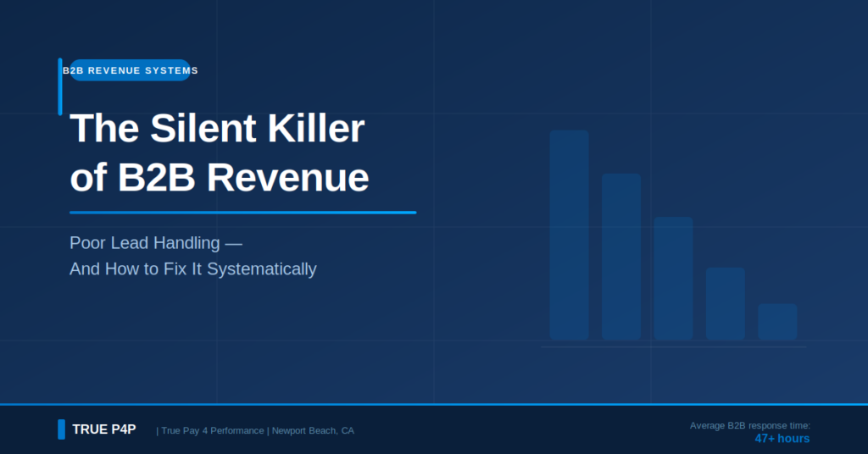Select the "Poor Lead Handling —" subtitle
868x454 pixels.
tap(156, 243)
